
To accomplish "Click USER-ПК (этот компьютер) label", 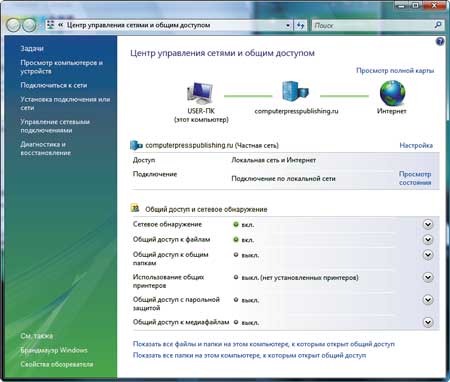I will tap(201, 115).
